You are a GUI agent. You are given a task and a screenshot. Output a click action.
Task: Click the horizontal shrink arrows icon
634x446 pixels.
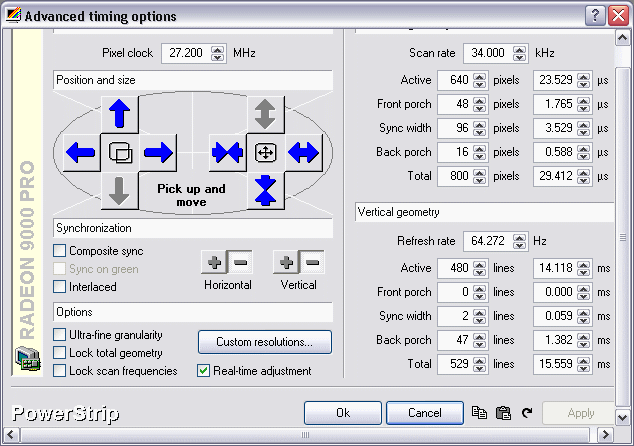tap(227, 153)
